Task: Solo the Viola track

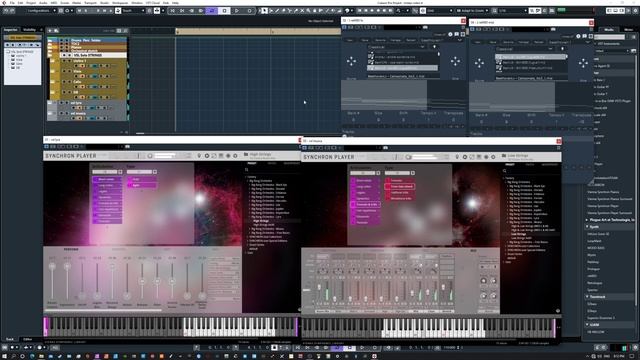Action: pos(69,71)
